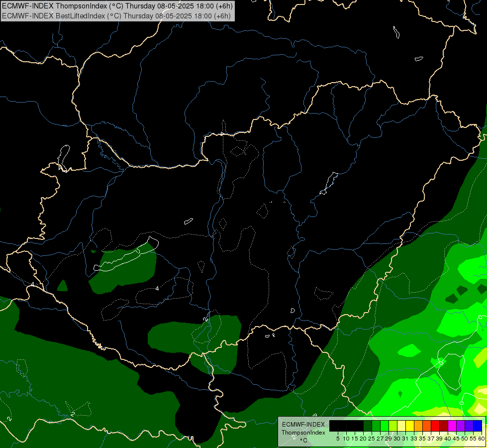Click the ECMWF-INDEX label in the legend

click(303, 425)
